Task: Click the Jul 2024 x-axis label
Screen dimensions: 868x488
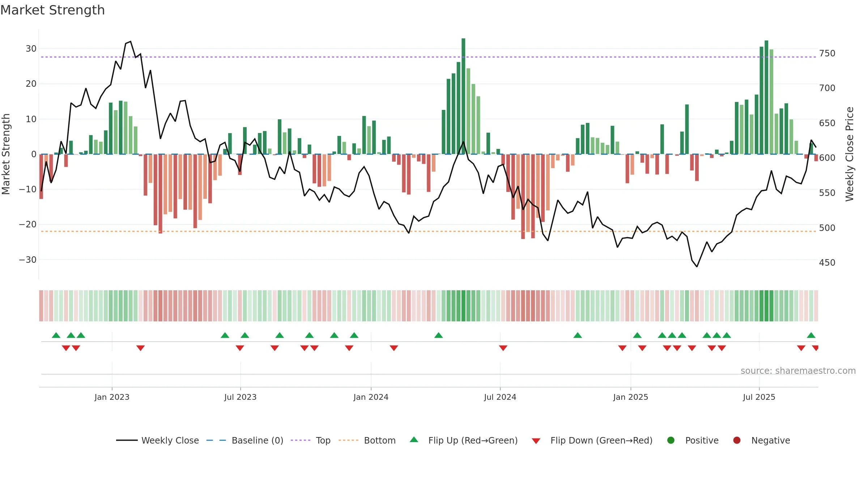Action: coord(500,397)
